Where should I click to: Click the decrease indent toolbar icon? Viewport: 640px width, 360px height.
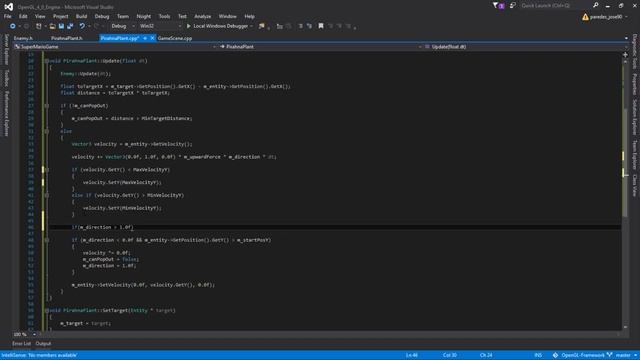280,26
